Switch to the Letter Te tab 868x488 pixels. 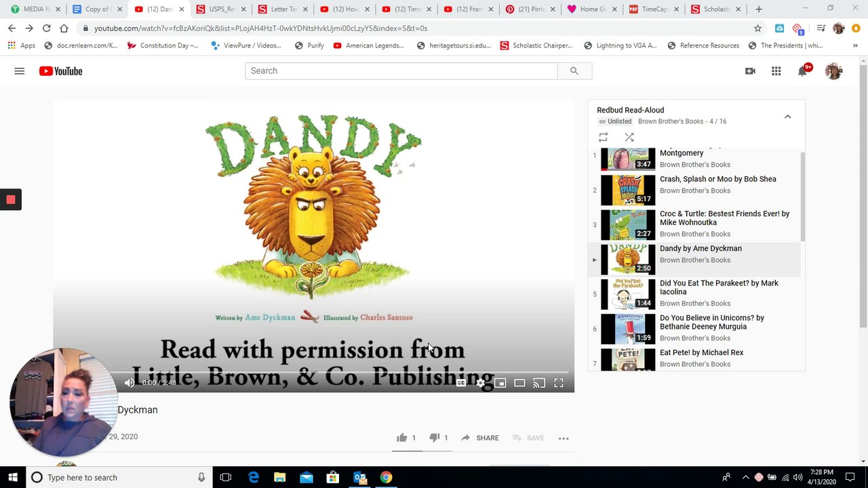(x=283, y=9)
